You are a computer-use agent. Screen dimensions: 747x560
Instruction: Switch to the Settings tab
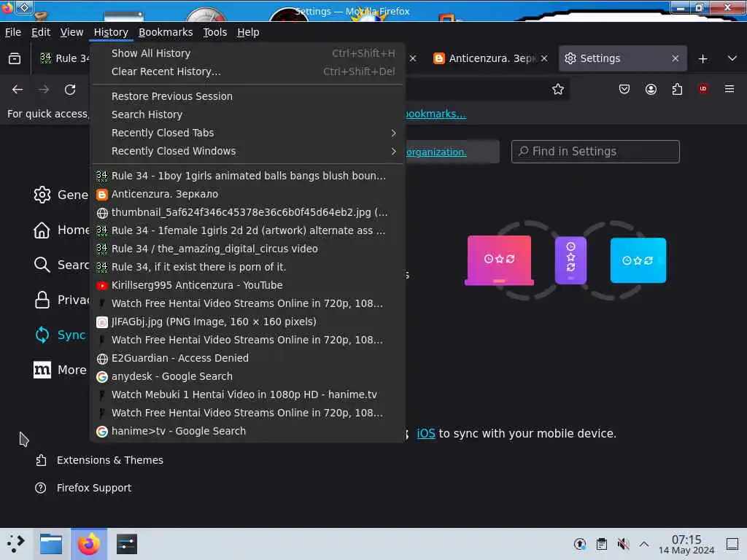[x=623, y=58]
